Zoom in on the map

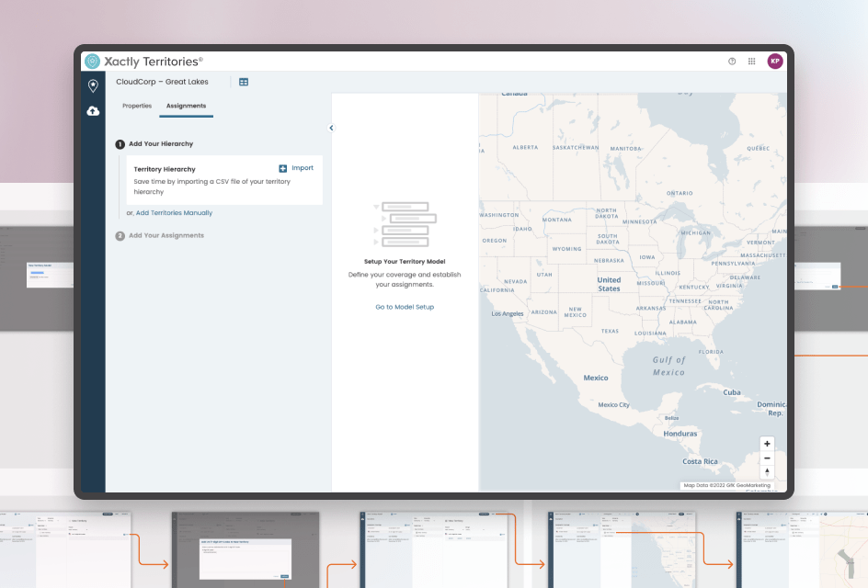pyautogui.click(x=768, y=444)
